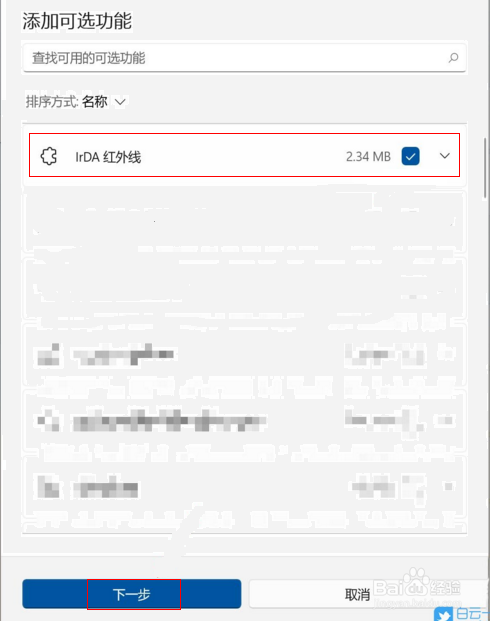
Task: Click the pixelated icon of first blurred feature
Action: (x=48, y=354)
